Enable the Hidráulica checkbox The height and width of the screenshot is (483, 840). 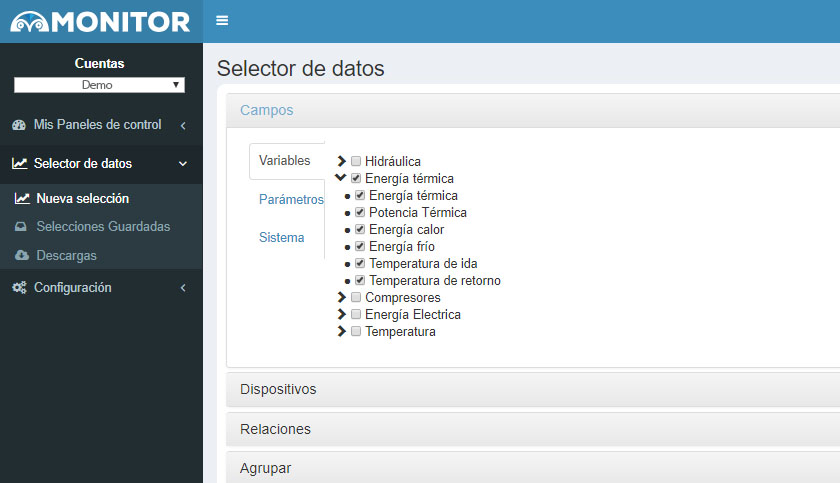pos(356,161)
